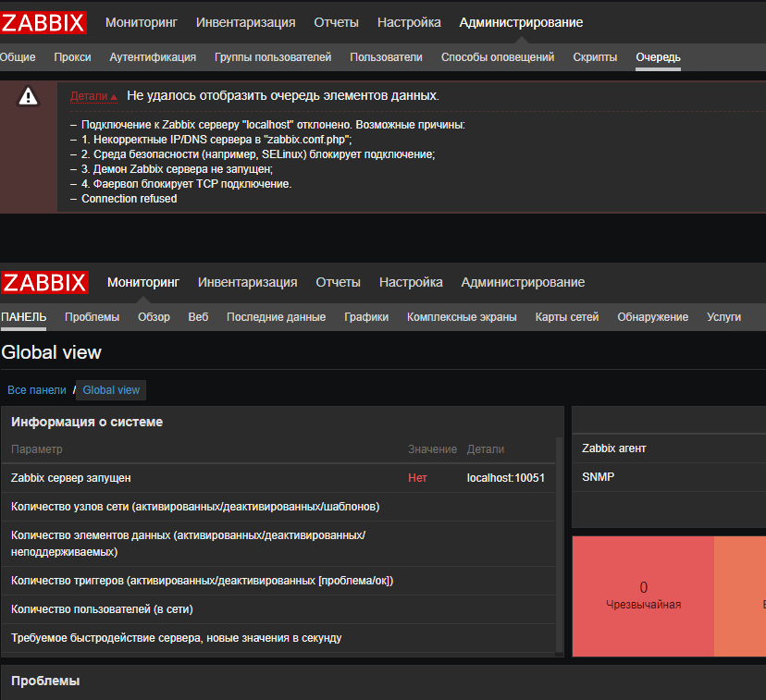Click the Количество триггеров row

pos(278,581)
